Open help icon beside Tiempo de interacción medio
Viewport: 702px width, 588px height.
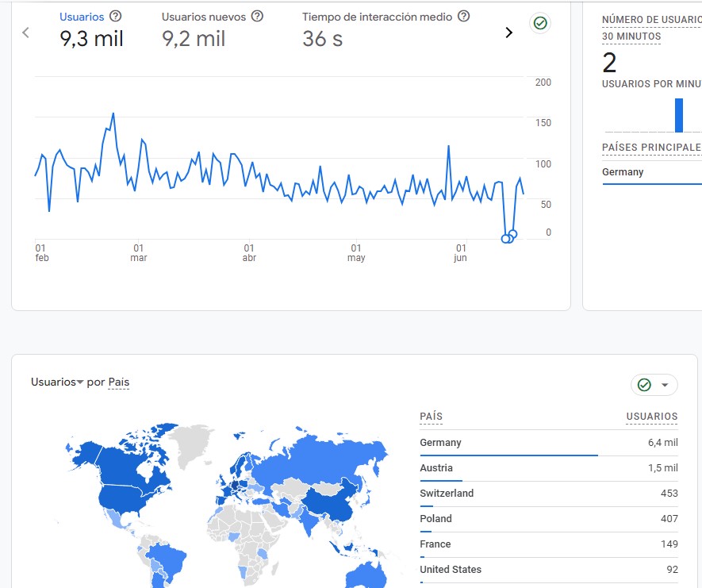[x=464, y=16]
